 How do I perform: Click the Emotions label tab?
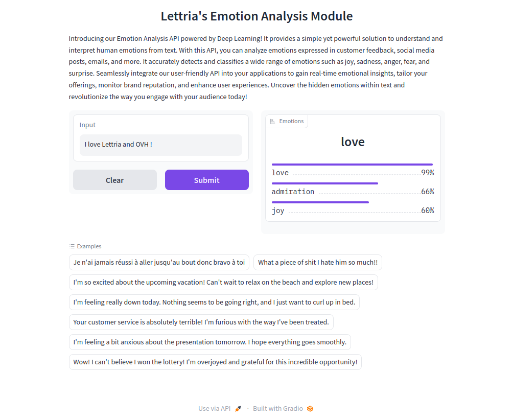tap(291, 122)
